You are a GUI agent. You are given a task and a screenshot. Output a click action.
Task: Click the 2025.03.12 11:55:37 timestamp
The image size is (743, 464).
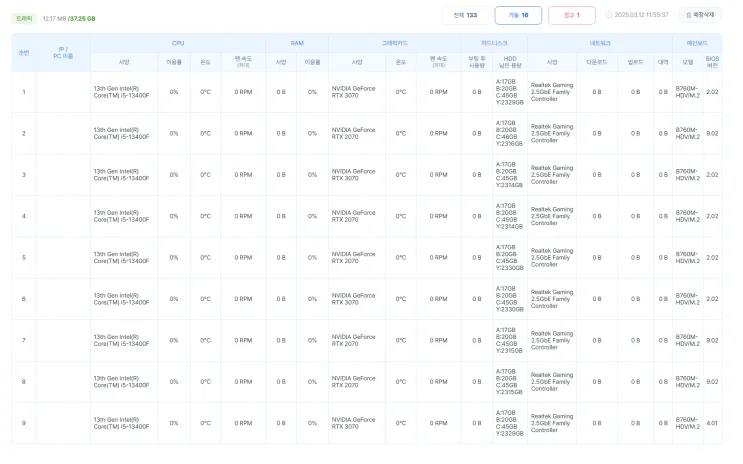coord(641,15)
